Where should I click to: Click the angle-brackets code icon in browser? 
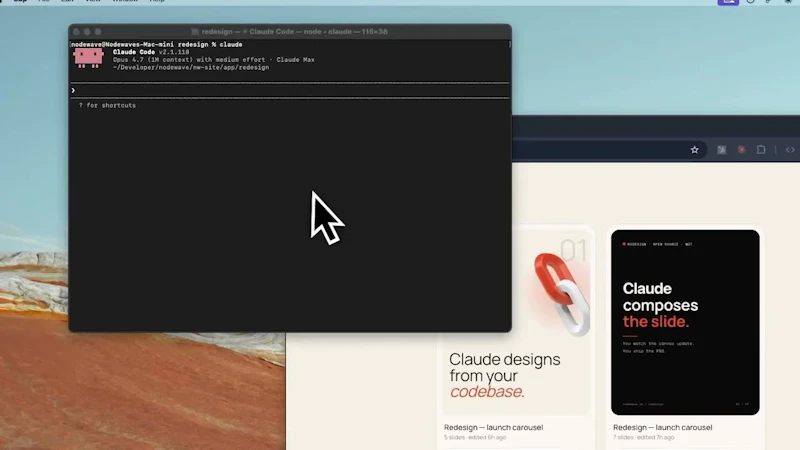point(790,149)
